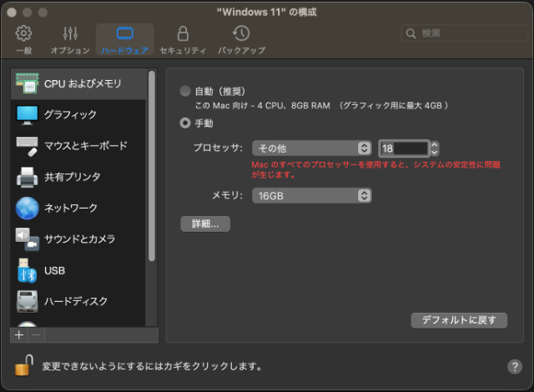This screenshot has width=534, height=392.
Task: Click デフォルトに戻す to restore defaults
Action: [x=459, y=320]
